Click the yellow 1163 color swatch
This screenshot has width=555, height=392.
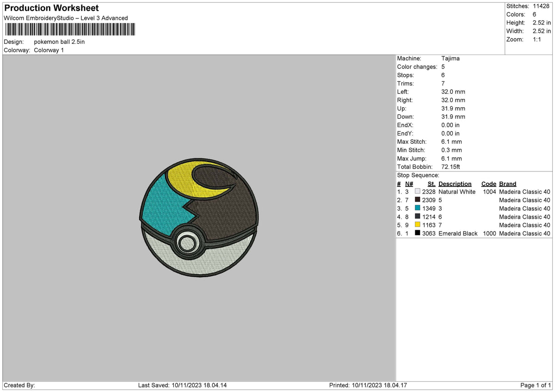point(418,225)
